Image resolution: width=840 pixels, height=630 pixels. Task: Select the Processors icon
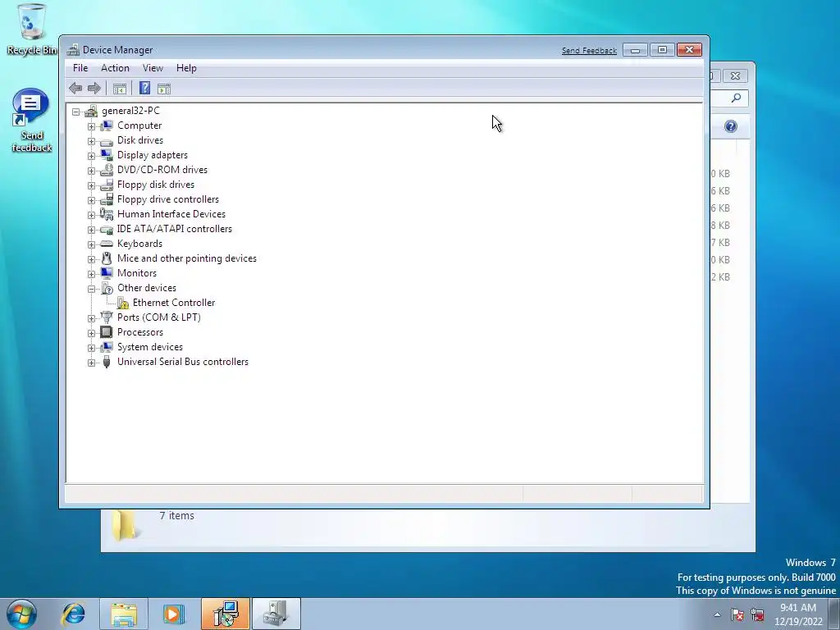107,332
